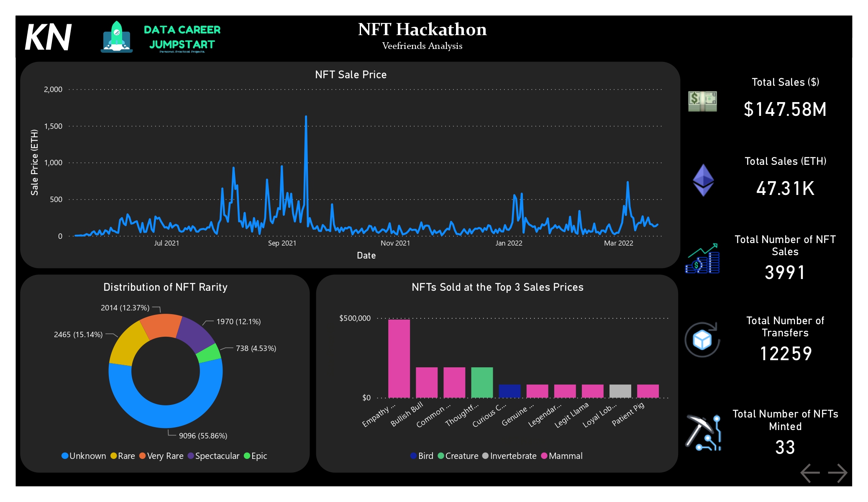Click the tallest Empathy bar

click(x=399, y=359)
